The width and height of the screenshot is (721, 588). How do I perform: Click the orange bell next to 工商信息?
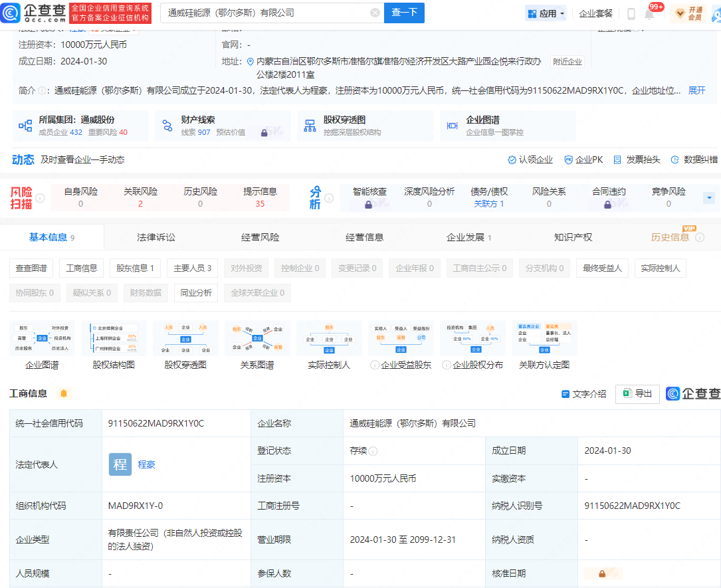click(64, 393)
